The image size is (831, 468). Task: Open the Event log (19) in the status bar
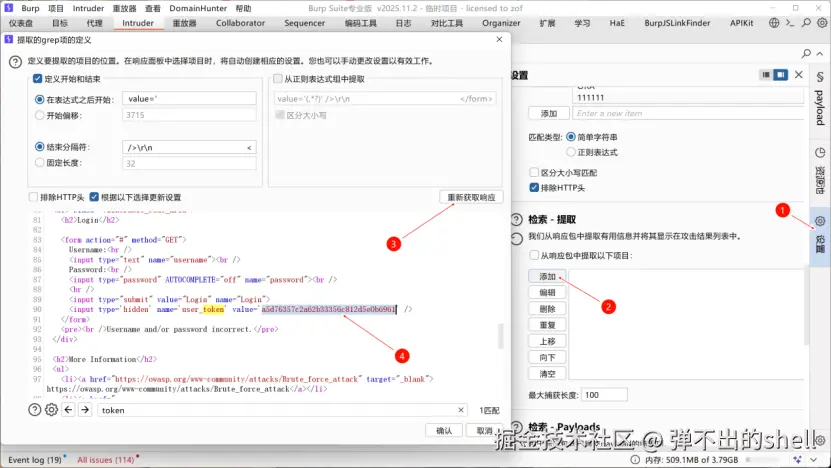(x=35, y=460)
